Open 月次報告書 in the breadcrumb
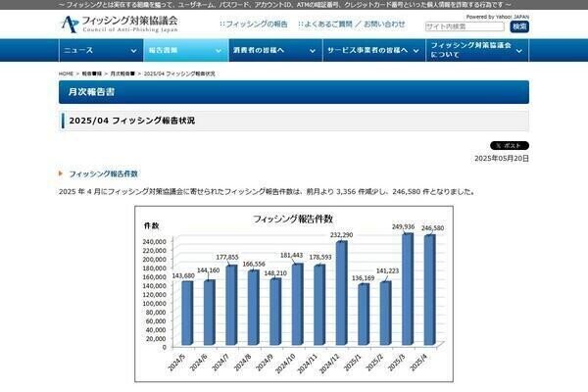This screenshot has height=392, width=588. pyautogui.click(x=122, y=73)
